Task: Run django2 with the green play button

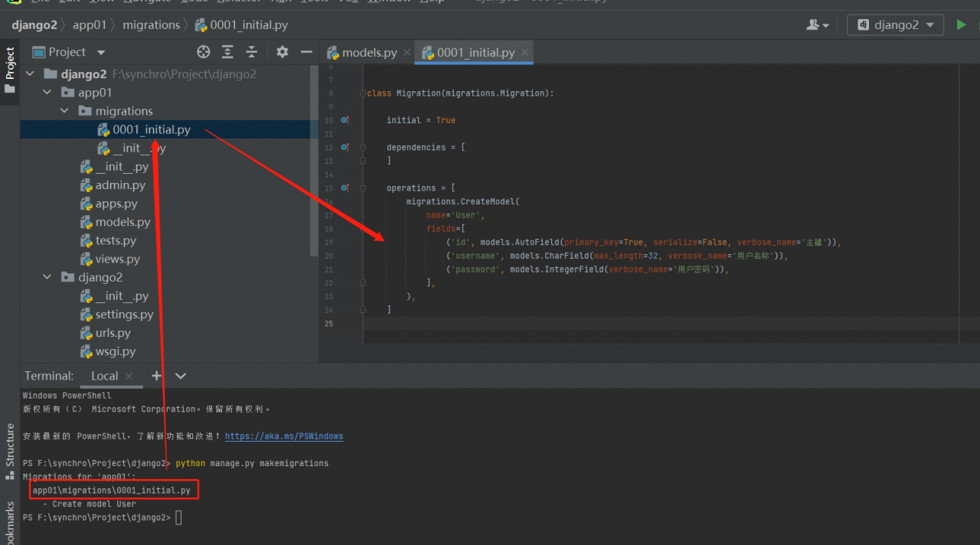Action: 961,24
